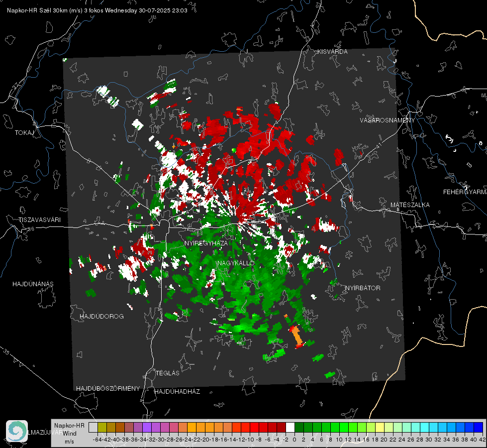Click the NAGYKÁLLÓ city label

click(236, 263)
